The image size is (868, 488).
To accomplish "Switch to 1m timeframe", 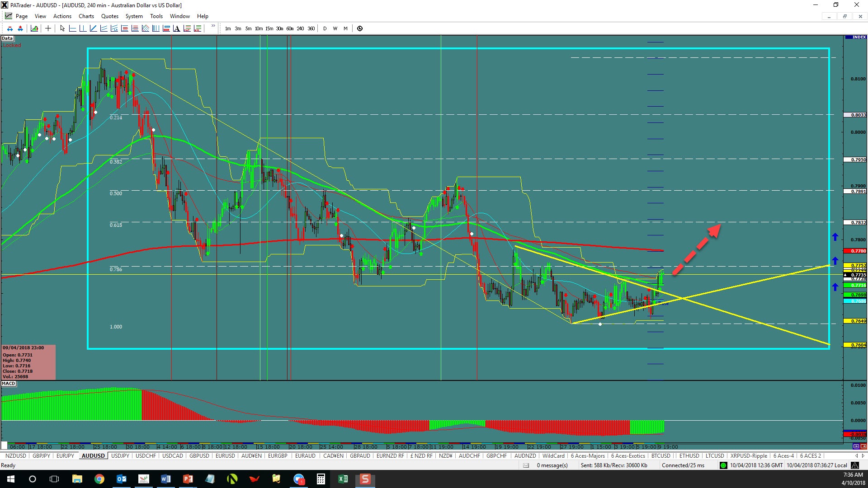I will 228,28.
